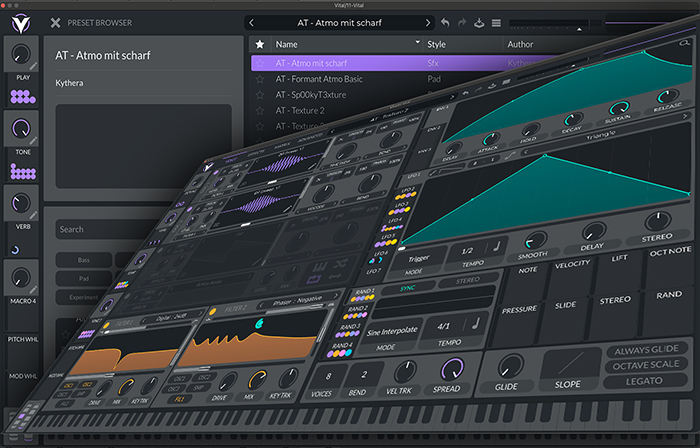
Task: Click the favorites star column header
Action: click(x=260, y=44)
